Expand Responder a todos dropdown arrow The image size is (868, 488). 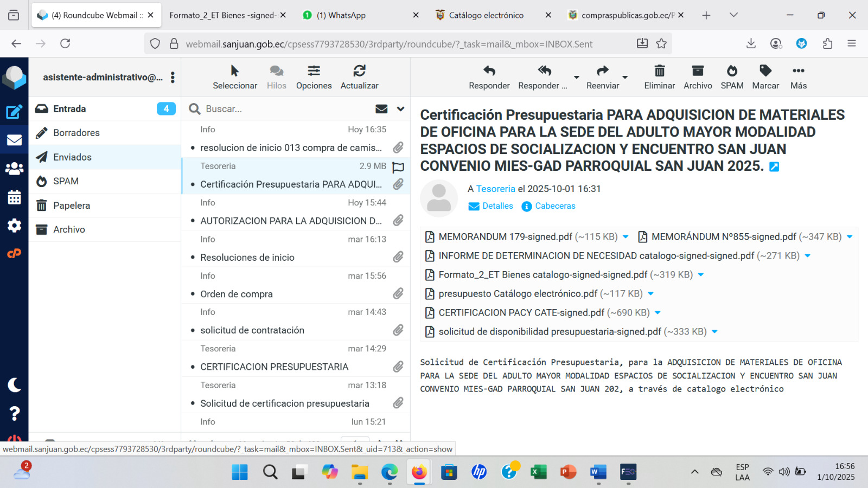pyautogui.click(x=577, y=78)
